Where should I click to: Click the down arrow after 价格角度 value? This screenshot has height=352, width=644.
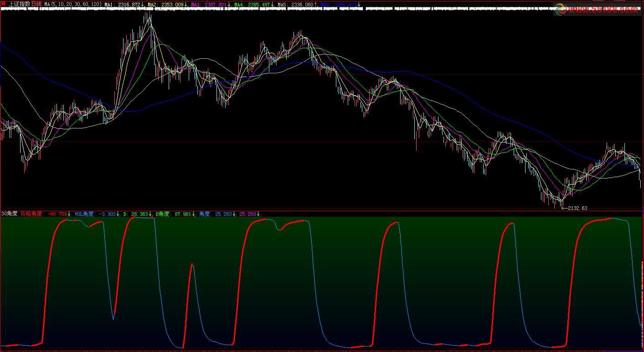point(69,214)
